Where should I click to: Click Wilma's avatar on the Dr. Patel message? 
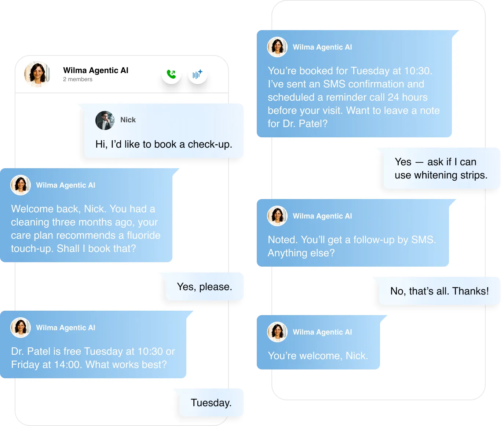tap(21, 328)
